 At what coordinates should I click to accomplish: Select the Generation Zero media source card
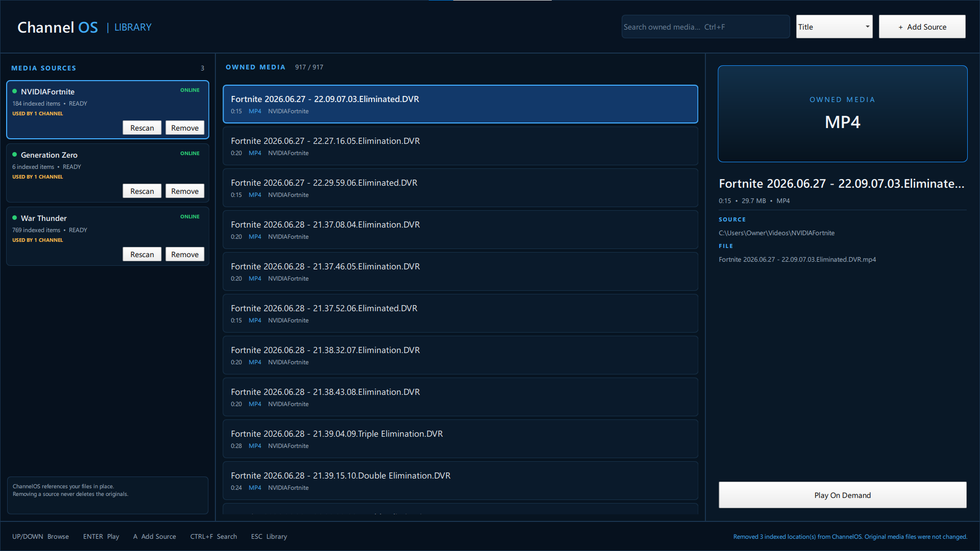108,173
